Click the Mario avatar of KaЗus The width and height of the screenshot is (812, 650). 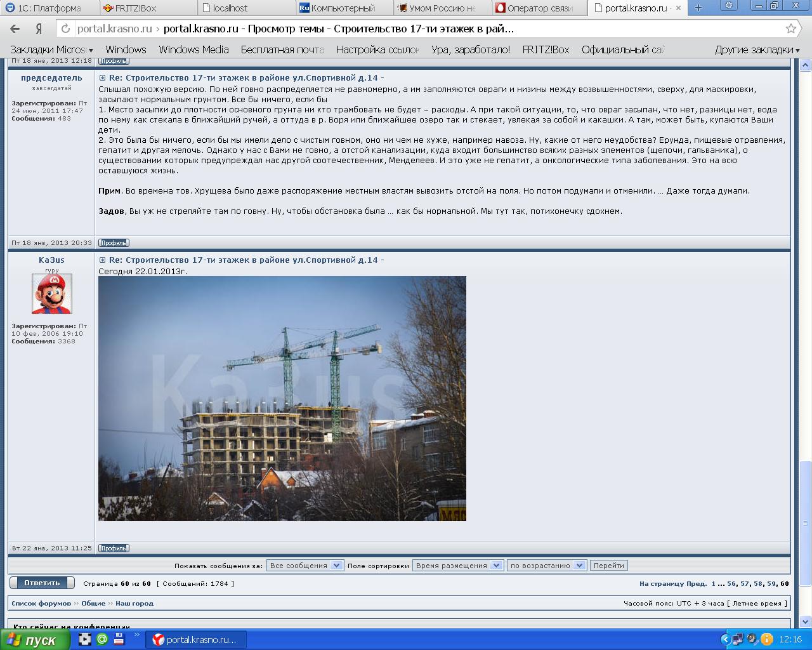[52, 294]
